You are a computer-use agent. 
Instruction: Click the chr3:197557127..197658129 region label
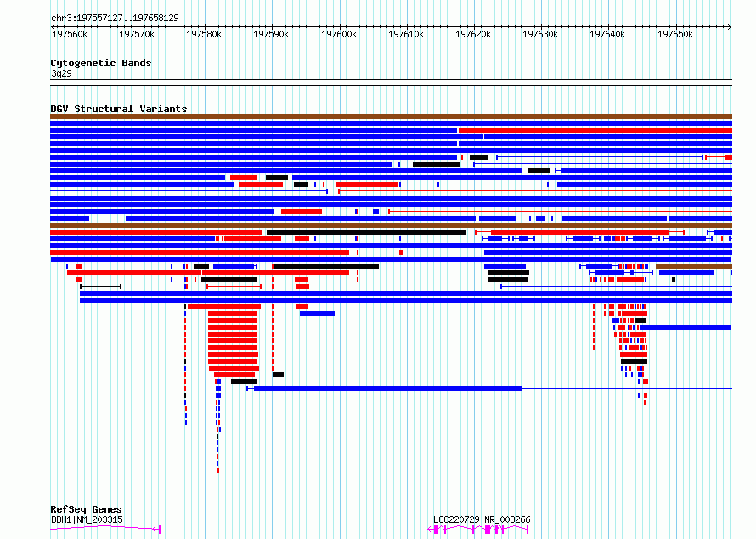tap(115, 18)
